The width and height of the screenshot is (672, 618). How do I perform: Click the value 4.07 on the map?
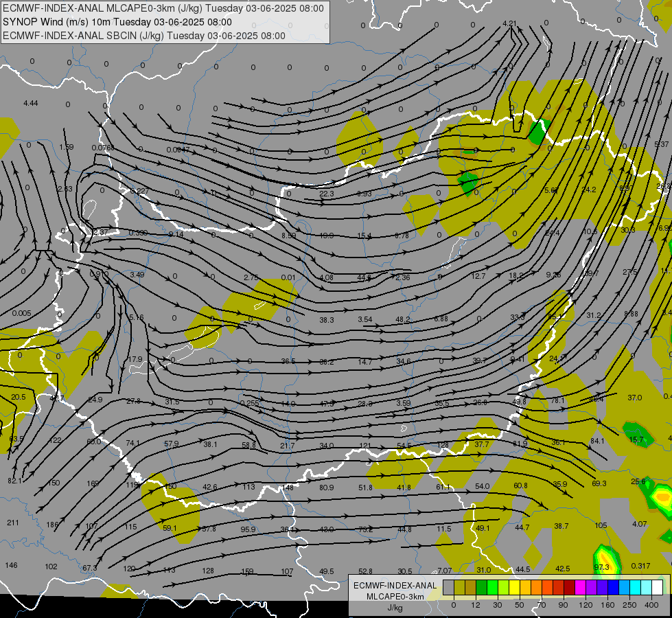[640, 524]
